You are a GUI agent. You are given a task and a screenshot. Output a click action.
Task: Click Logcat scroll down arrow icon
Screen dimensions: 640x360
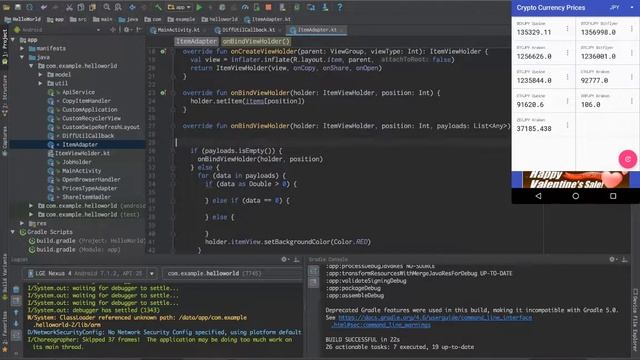pyautogui.click(x=16, y=324)
